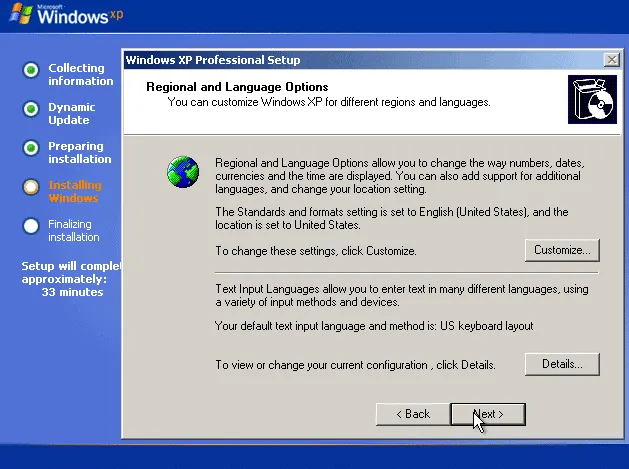629x469 pixels.
Task: Click the globe icon
Action: click(183, 172)
